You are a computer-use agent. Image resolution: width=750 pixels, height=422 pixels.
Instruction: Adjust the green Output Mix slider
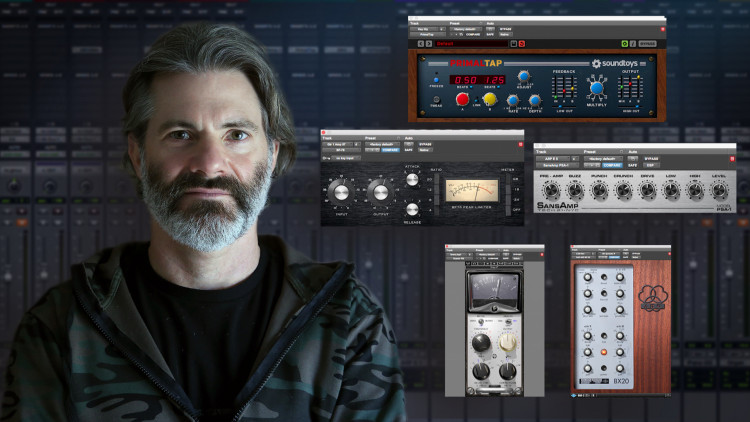622,89
